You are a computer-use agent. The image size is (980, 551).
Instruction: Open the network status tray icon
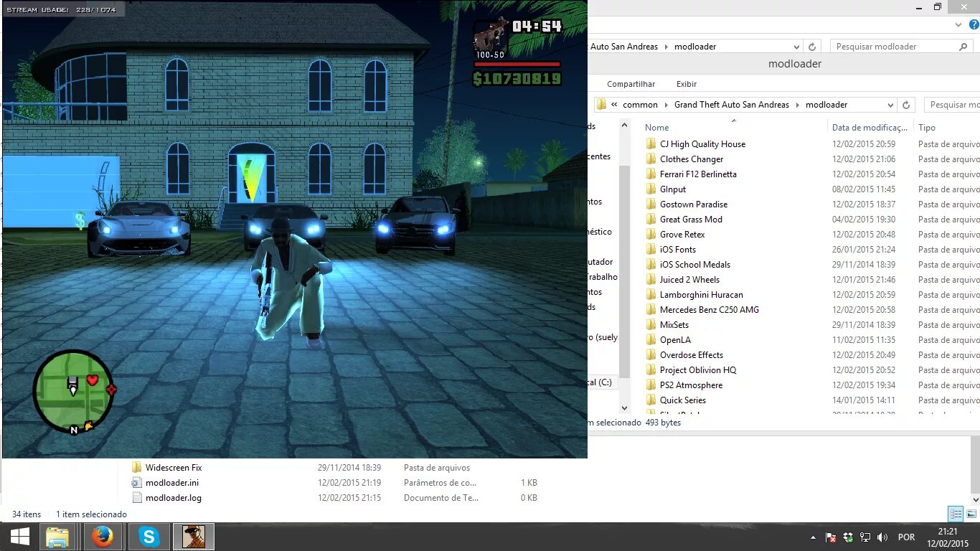(865, 537)
